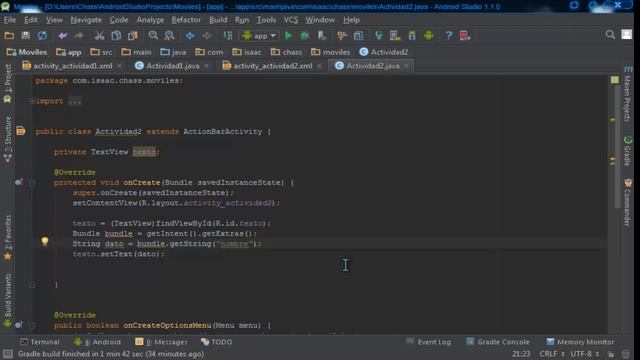Click the Attach debugger icon
The width and height of the screenshot is (640, 360).
(322, 36)
